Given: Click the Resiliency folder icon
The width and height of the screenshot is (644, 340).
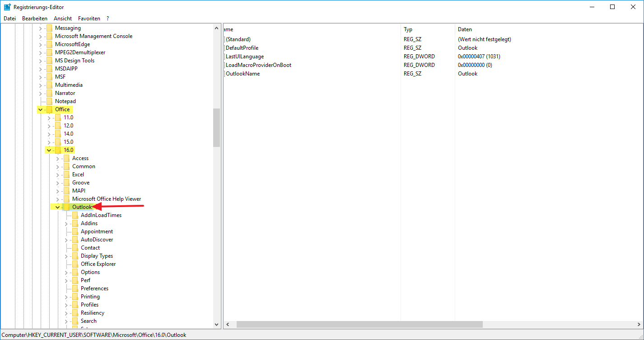Looking at the screenshot, I should (75, 313).
